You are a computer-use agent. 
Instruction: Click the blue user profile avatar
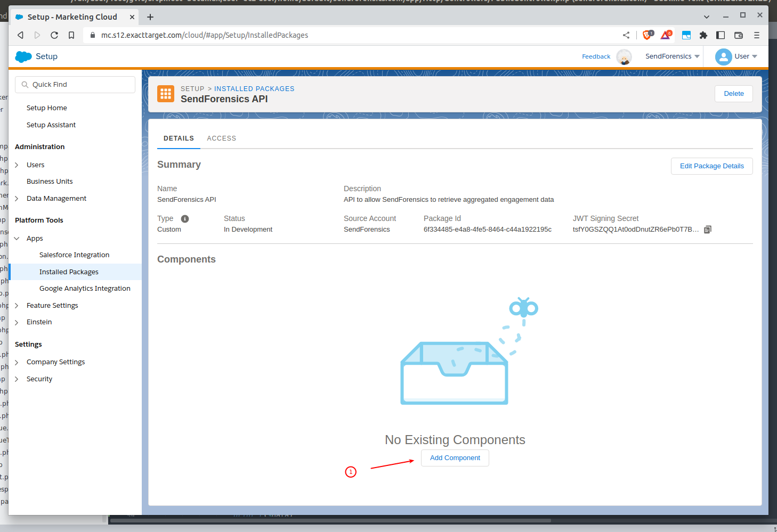724,56
